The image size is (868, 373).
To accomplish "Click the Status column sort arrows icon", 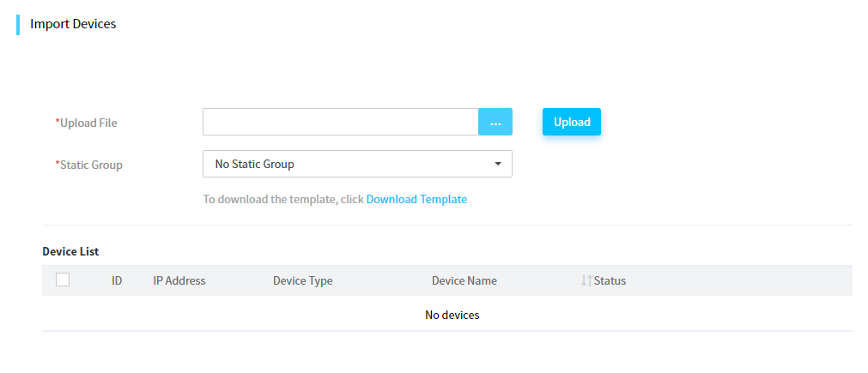I will tap(586, 280).
